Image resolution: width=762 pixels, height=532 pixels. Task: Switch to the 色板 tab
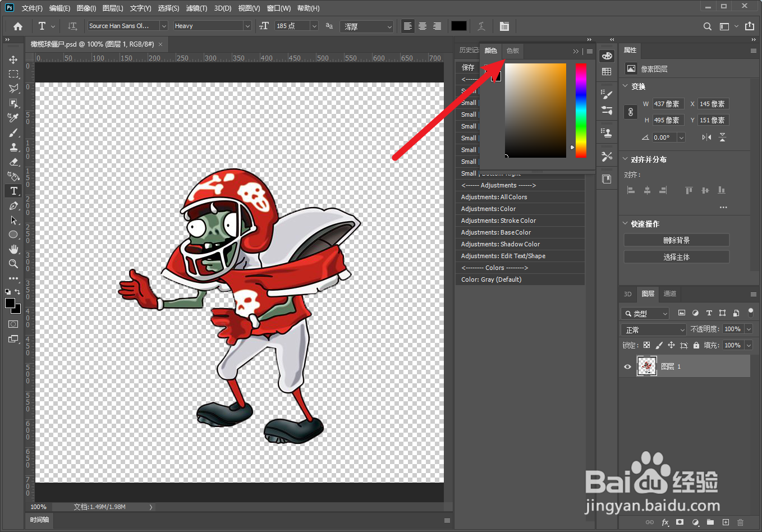click(x=513, y=51)
